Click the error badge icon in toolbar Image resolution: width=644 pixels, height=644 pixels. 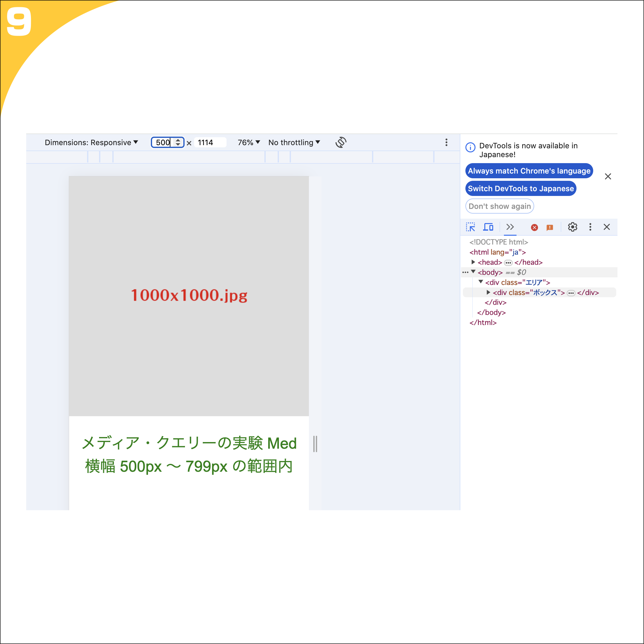(534, 227)
